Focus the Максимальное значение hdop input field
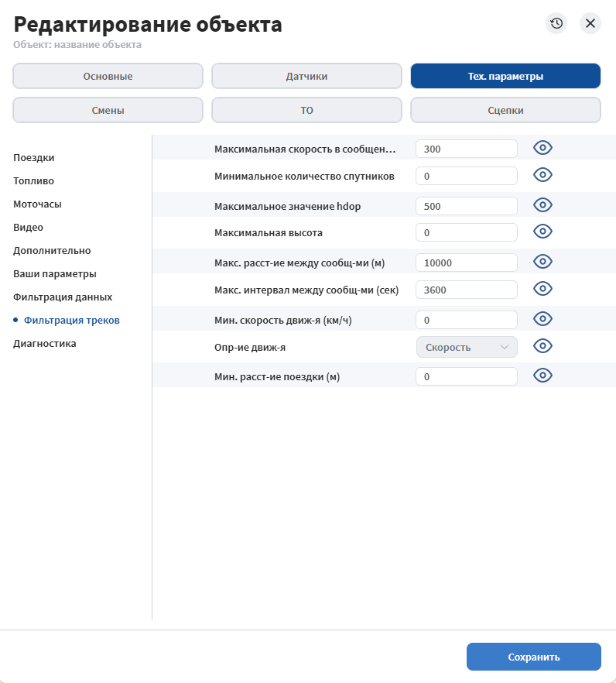Viewport: 616px width, 683px height. click(467, 206)
